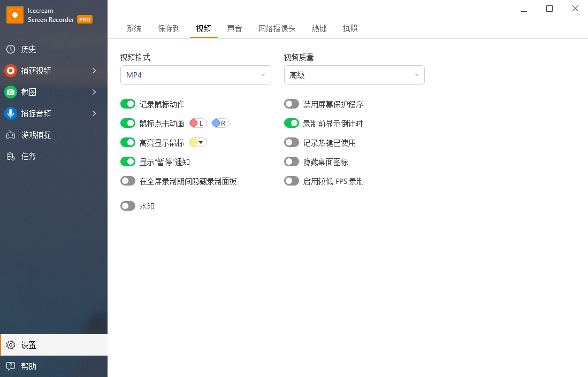Open the 视频质量 quality dropdown
The height and width of the screenshot is (377, 588).
(354, 75)
